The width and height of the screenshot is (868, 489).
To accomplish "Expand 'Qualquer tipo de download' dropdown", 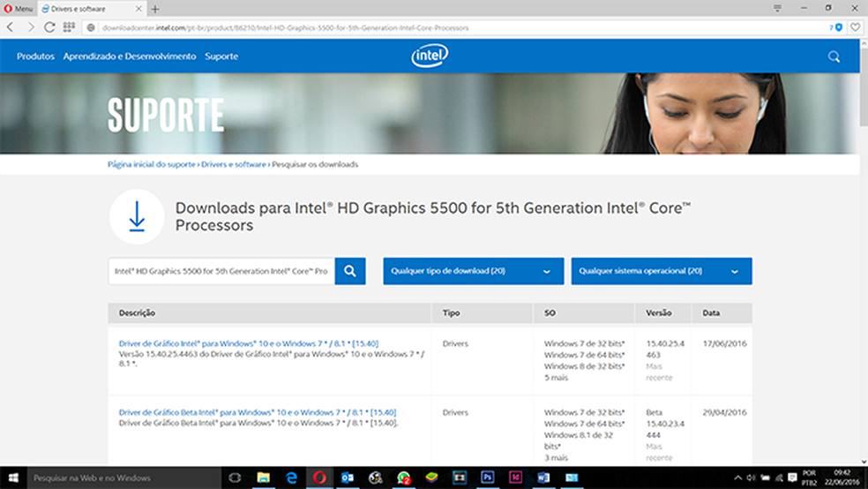I will coord(473,271).
